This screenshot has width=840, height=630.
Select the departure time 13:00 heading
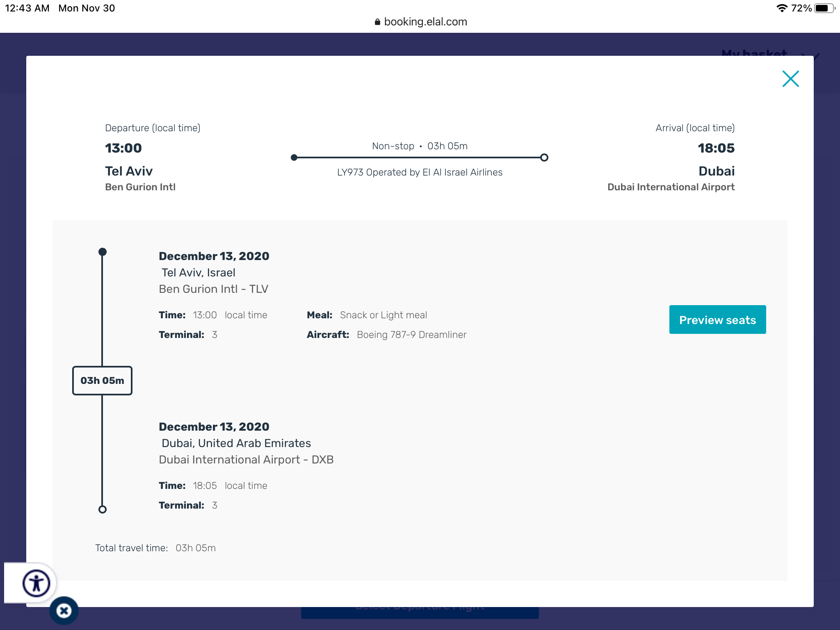[123, 148]
